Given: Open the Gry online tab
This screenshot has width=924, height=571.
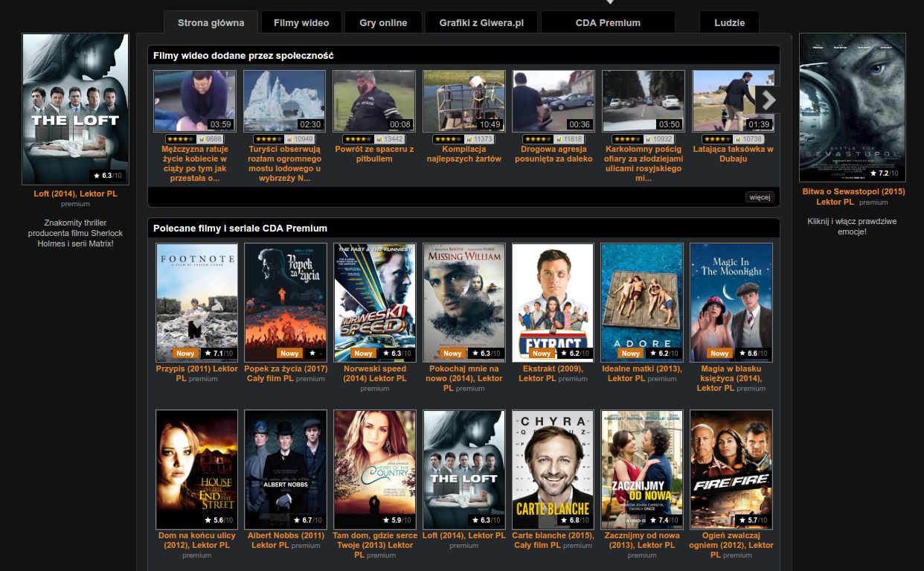Looking at the screenshot, I should pyautogui.click(x=383, y=22).
